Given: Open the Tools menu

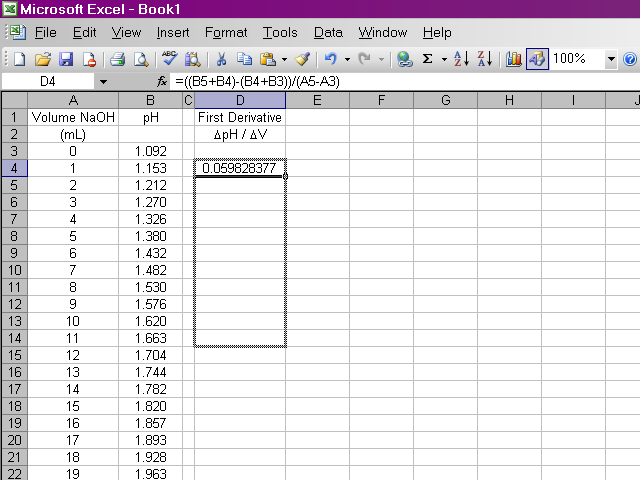Looking at the screenshot, I should click(x=280, y=33).
